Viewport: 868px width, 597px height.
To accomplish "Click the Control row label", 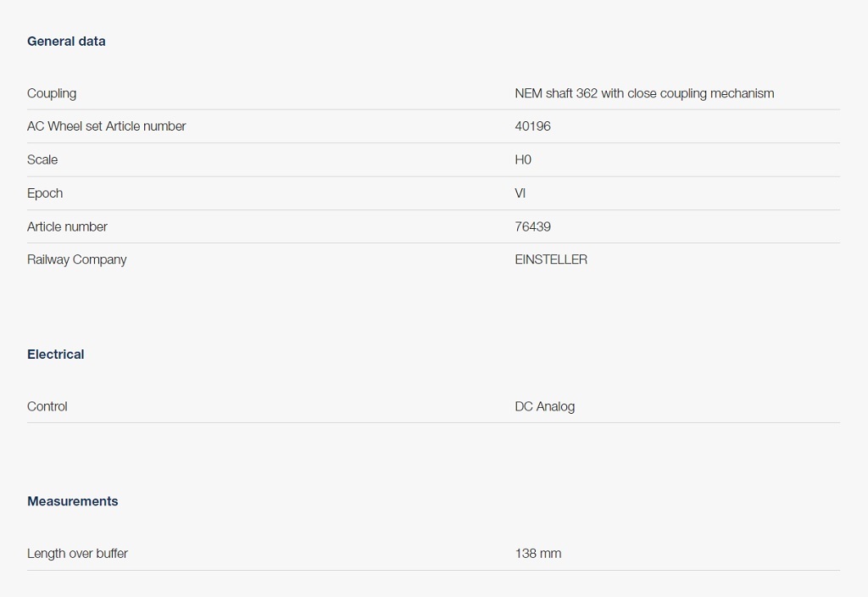I will (47, 406).
